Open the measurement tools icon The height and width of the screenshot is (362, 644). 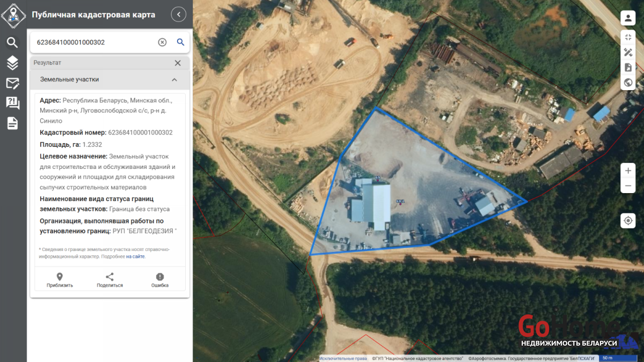coord(628,52)
